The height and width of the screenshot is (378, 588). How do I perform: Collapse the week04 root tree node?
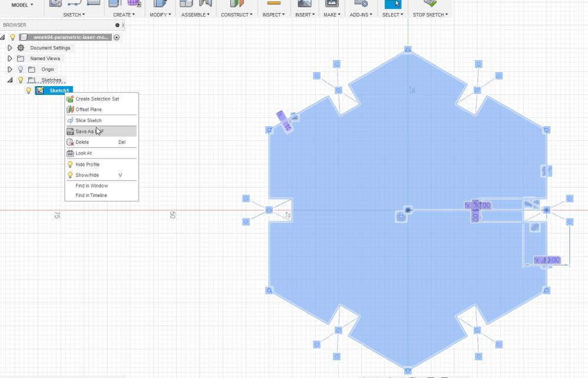click(x=2, y=37)
